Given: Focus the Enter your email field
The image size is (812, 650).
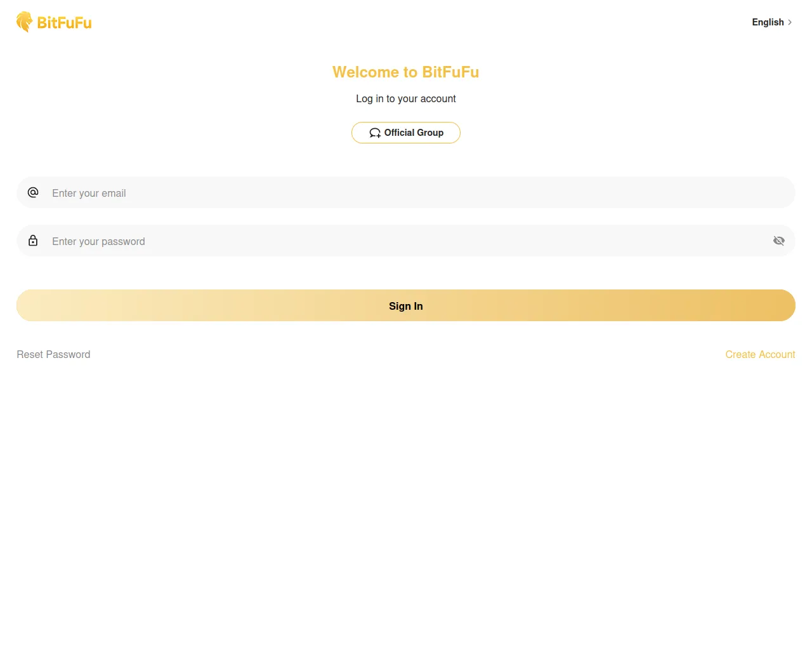Looking at the screenshot, I should pyautogui.click(x=406, y=193).
